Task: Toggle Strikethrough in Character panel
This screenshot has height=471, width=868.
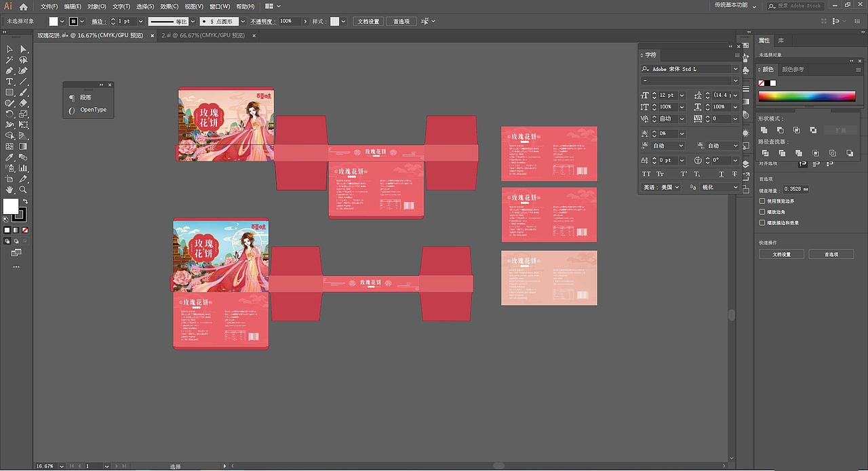Action: point(734,174)
